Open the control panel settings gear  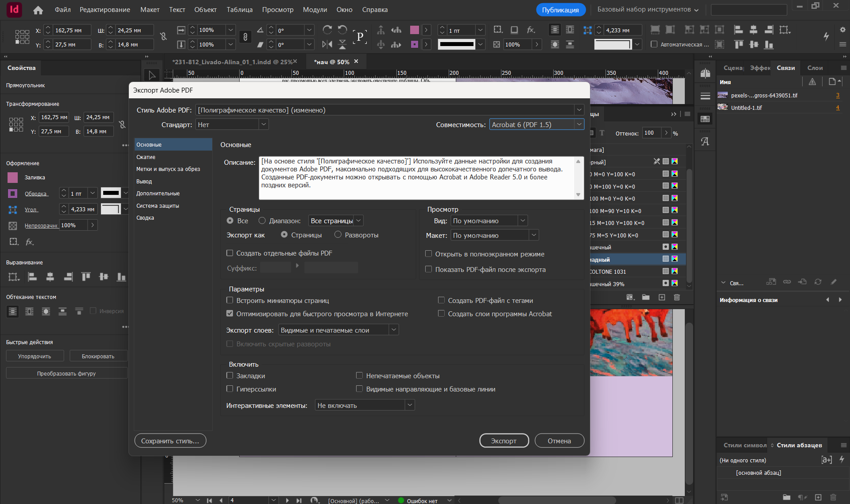click(x=842, y=30)
